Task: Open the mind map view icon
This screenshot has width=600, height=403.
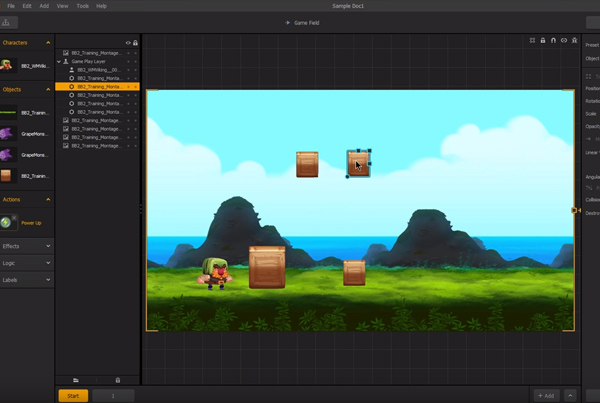Action: (6, 23)
